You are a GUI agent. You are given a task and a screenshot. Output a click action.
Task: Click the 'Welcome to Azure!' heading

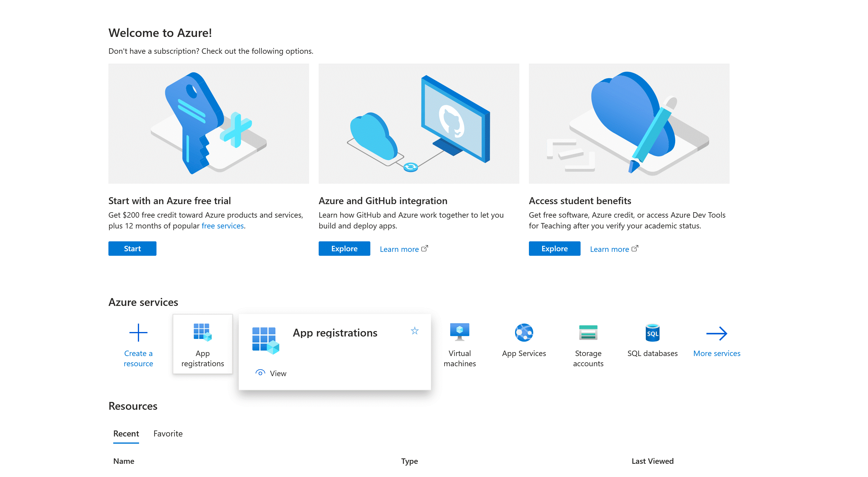tap(160, 33)
